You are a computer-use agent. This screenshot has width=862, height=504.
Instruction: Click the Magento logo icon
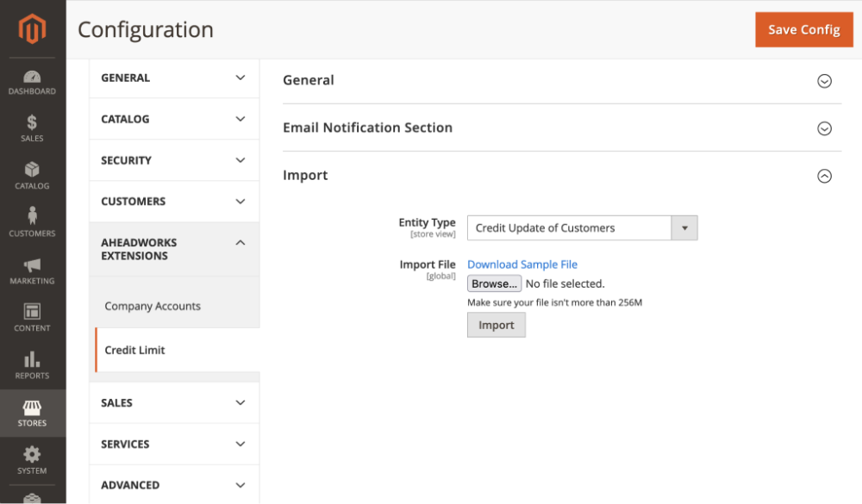pyautogui.click(x=32, y=28)
